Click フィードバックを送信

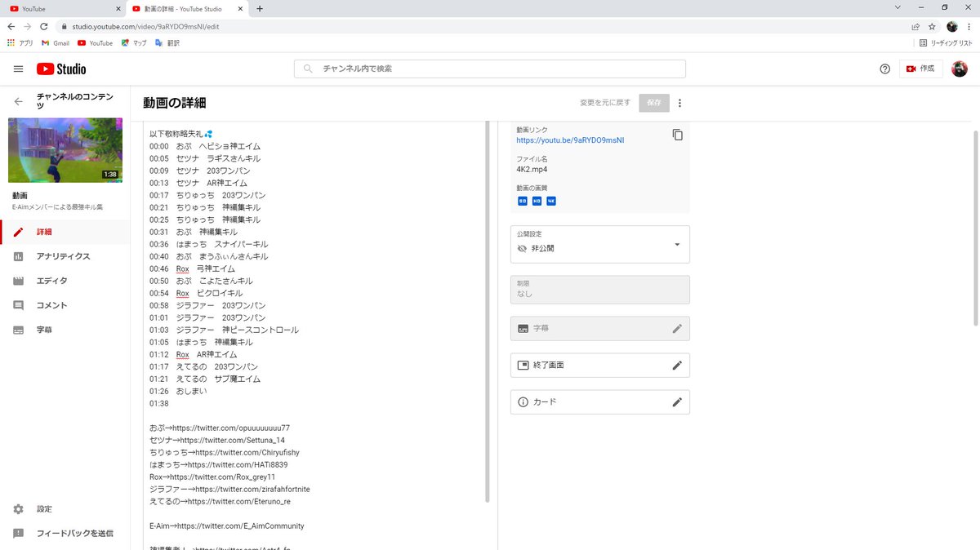tap(65, 534)
